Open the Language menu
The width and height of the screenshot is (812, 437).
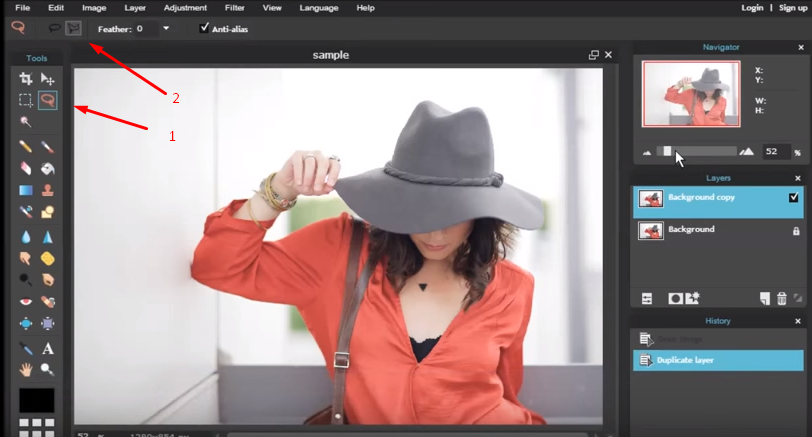[319, 8]
